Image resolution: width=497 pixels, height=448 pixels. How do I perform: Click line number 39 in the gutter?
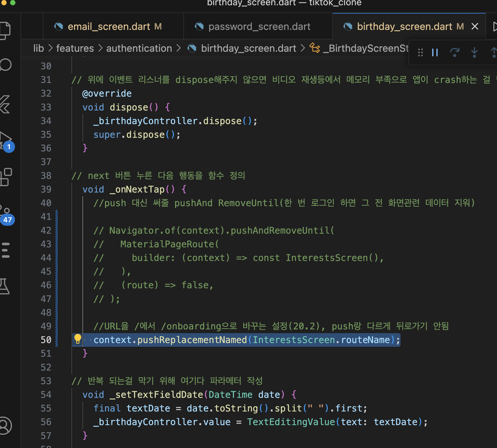point(46,189)
